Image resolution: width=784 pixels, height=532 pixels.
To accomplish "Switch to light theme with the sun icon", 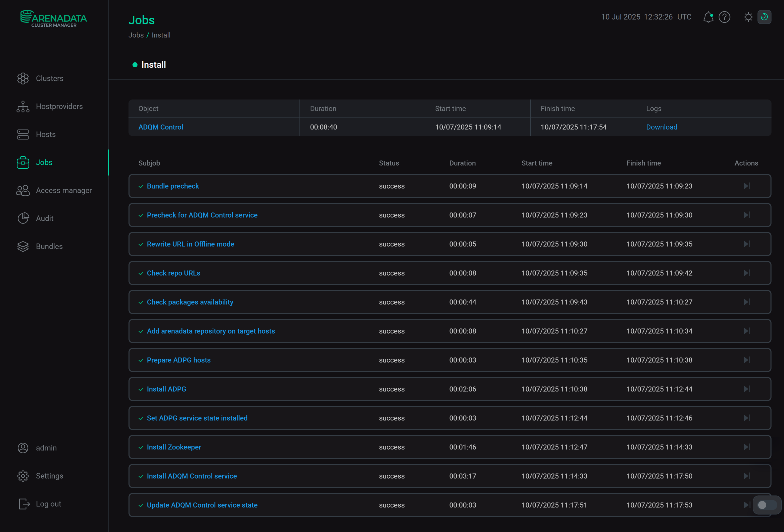I will 748,17.
